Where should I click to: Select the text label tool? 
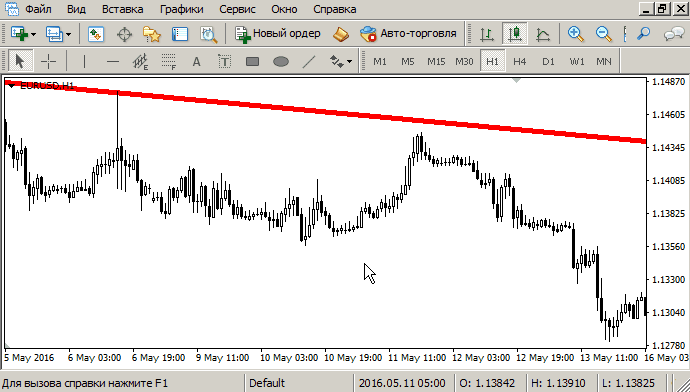click(224, 62)
